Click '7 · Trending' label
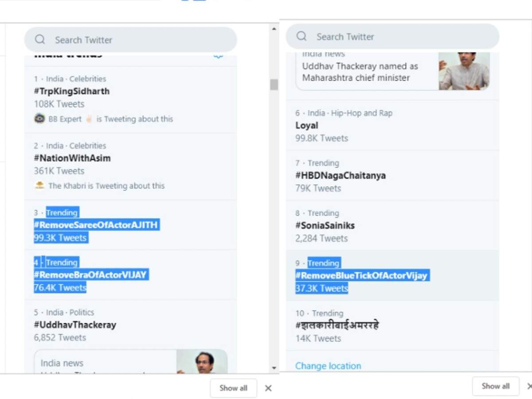532x399 pixels. pos(317,163)
